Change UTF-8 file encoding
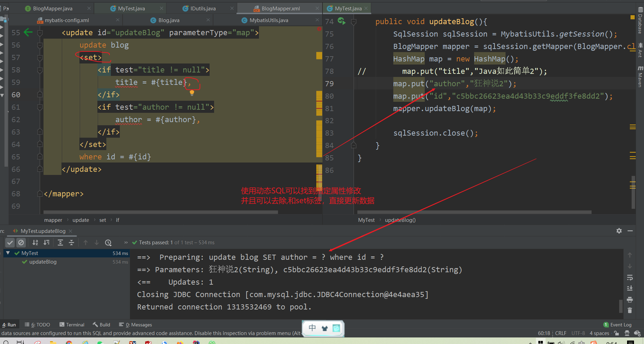 pos(578,333)
